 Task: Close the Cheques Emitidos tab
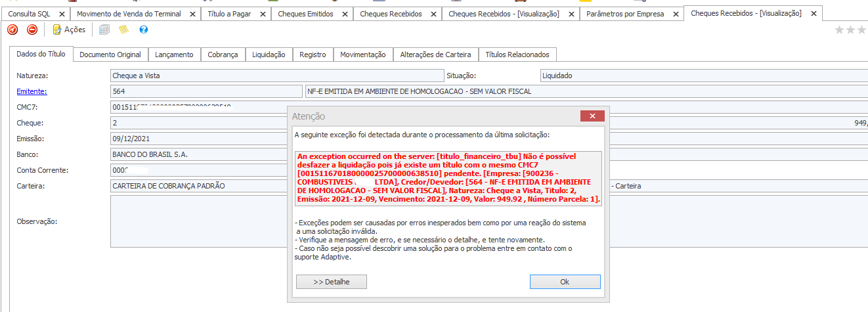(345, 14)
